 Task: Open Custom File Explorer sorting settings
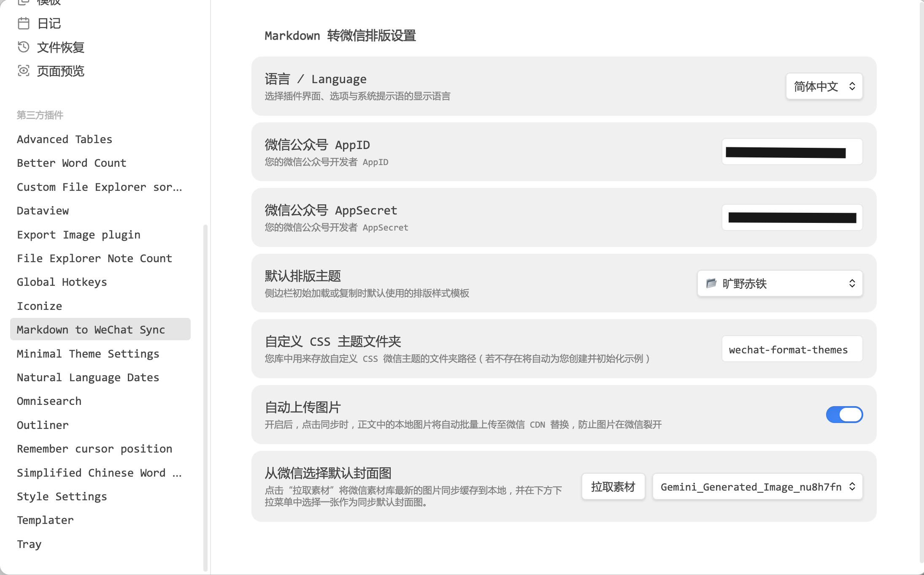click(100, 187)
